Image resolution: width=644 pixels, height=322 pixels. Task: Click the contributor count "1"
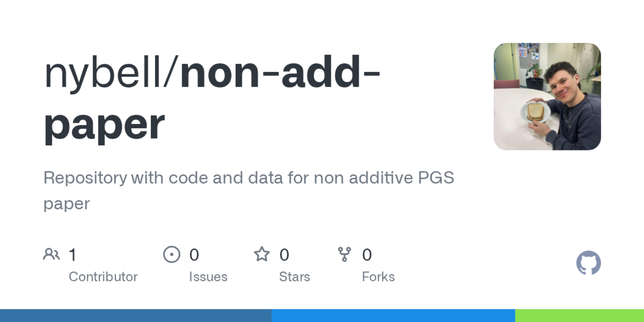[73, 255]
